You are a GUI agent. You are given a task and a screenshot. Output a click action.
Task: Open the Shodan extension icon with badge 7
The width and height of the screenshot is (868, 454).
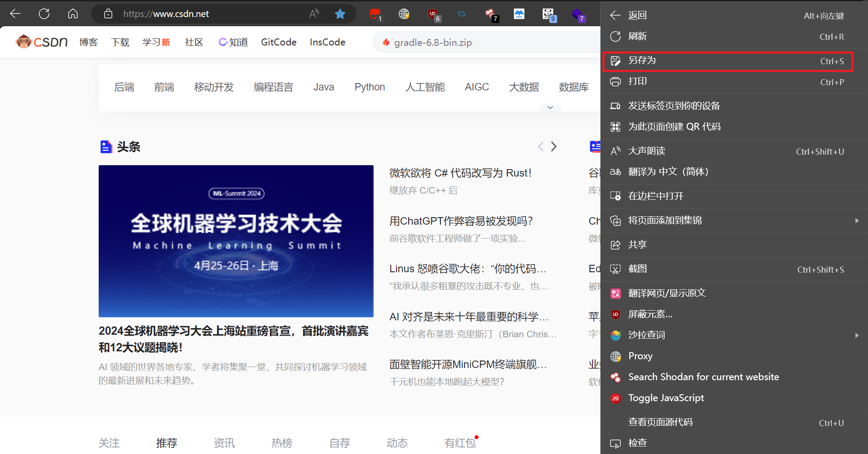coord(491,15)
